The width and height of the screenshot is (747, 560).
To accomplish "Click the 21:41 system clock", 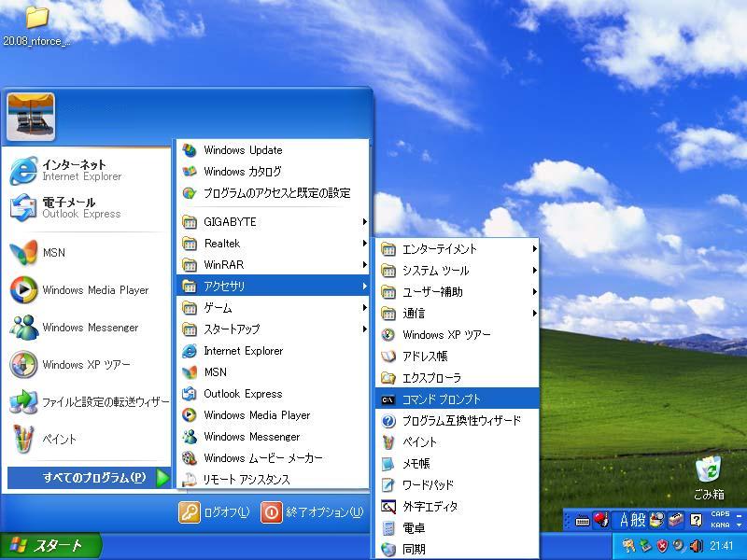I will coord(721,546).
